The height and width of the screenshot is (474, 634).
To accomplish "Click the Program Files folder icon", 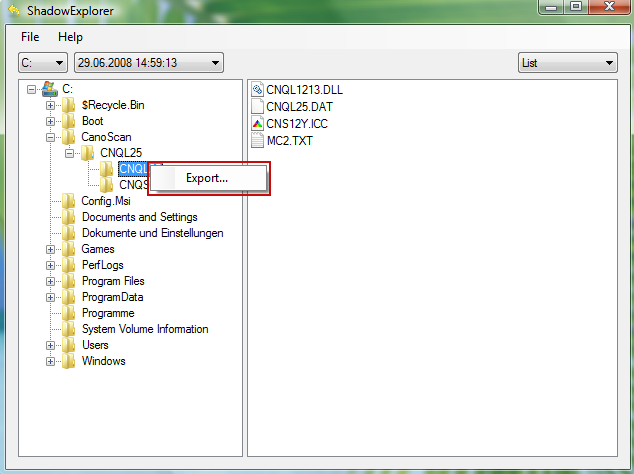I will point(69,281).
